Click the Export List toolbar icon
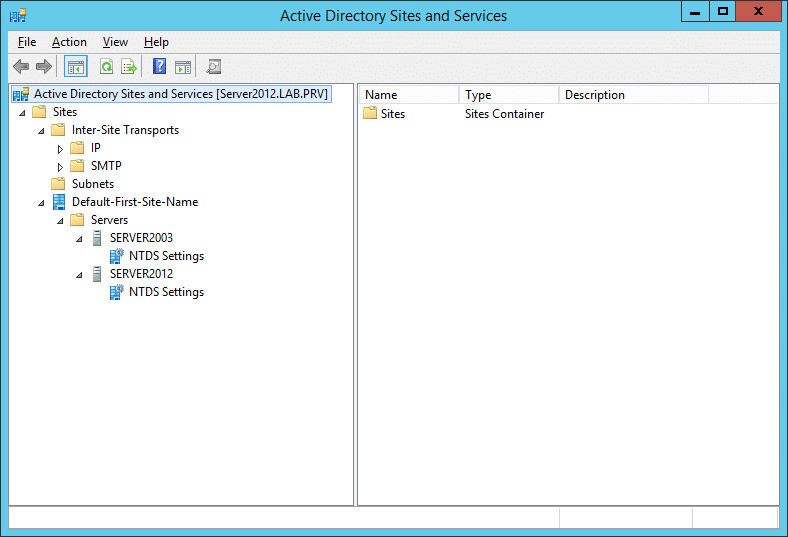This screenshot has height=537, width=788. pos(129,66)
